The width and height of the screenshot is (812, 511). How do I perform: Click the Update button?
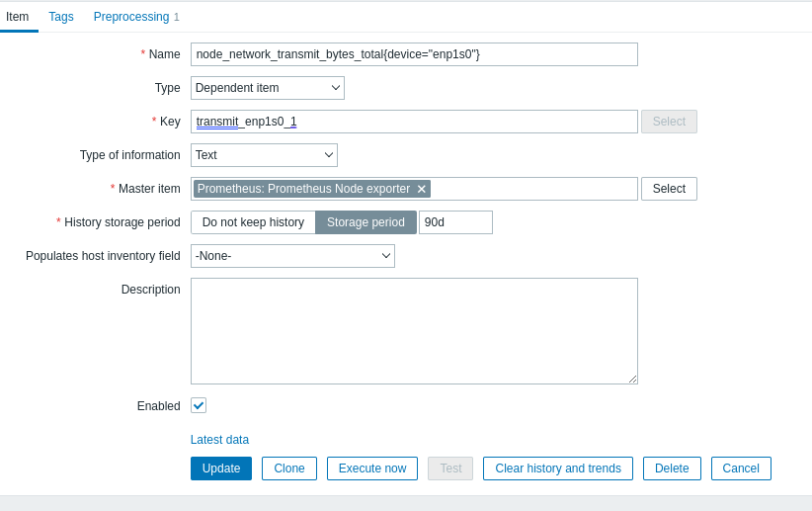click(221, 468)
